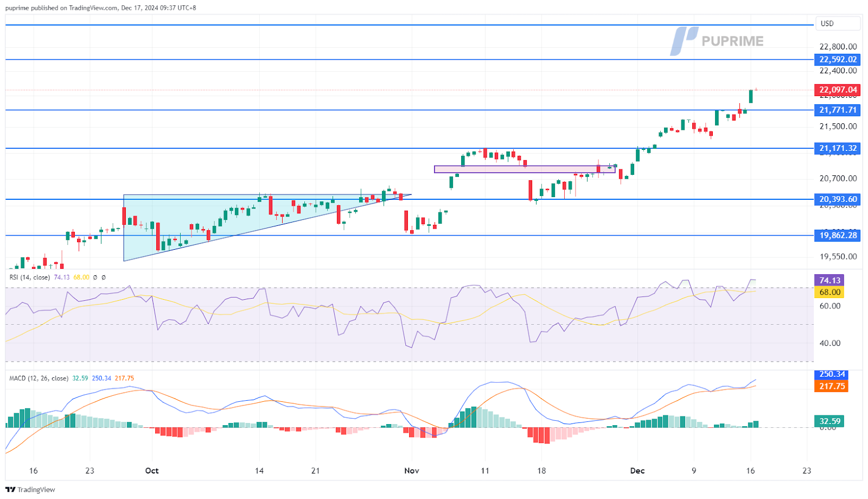
Task: Click the TradingView logo at the bottom
Action: click(x=30, y=489)
